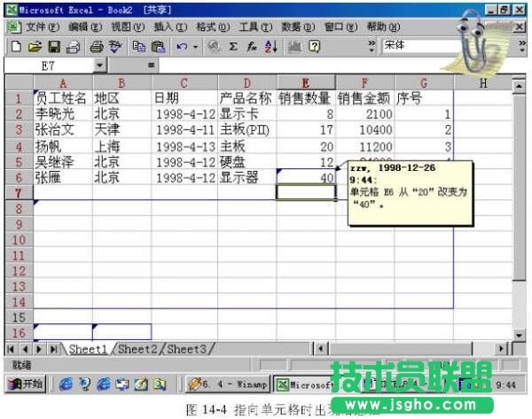
Task: Click vertical scrollbar up arrow
Action: click(519, 86)
